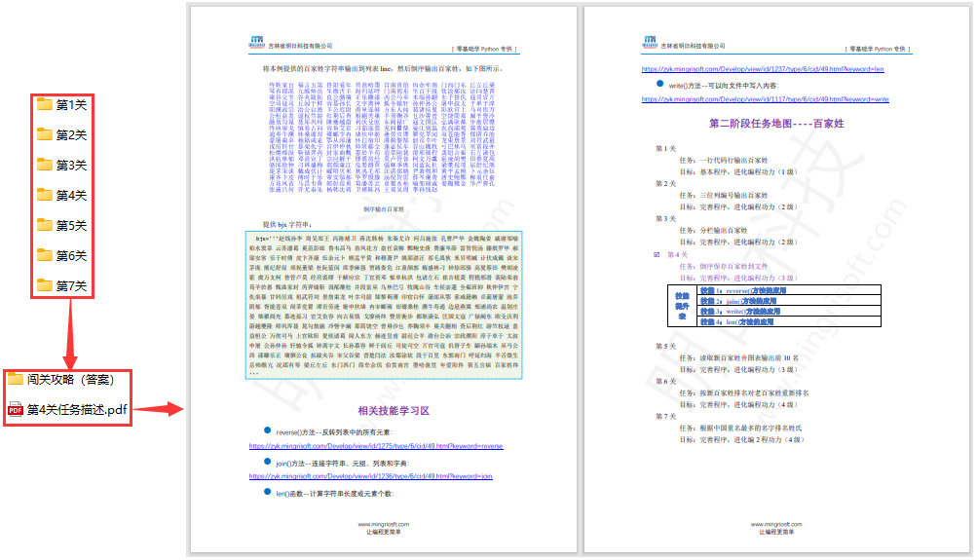Click www.mingrisoft.com footer on right page
This screenshot has width=977, height=560.
(x=776, y=525)
